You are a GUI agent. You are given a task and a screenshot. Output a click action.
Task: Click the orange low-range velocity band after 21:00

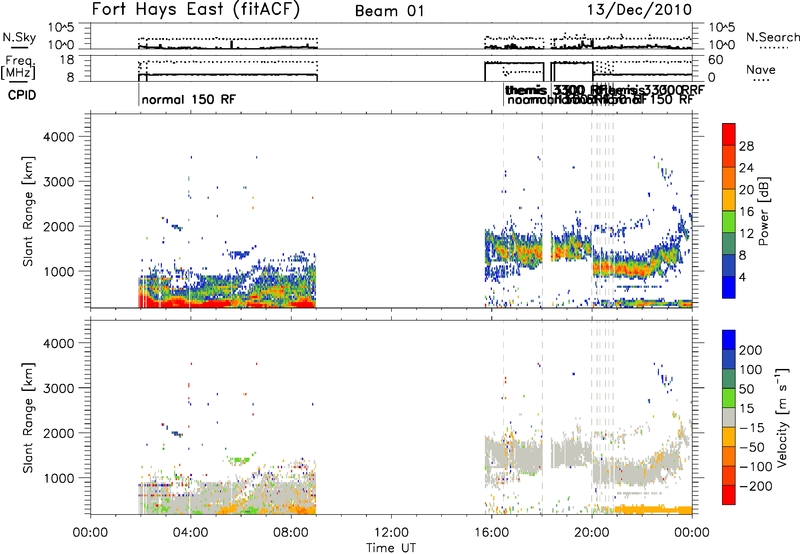click(653, 509)
